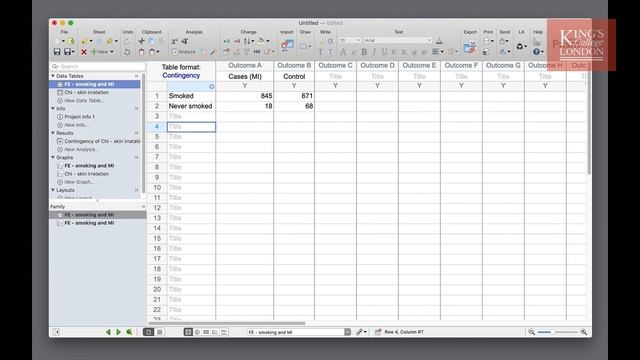Click the zoom in magnifier icon
This screenshot has width=640, height=360.
point(584,332)
